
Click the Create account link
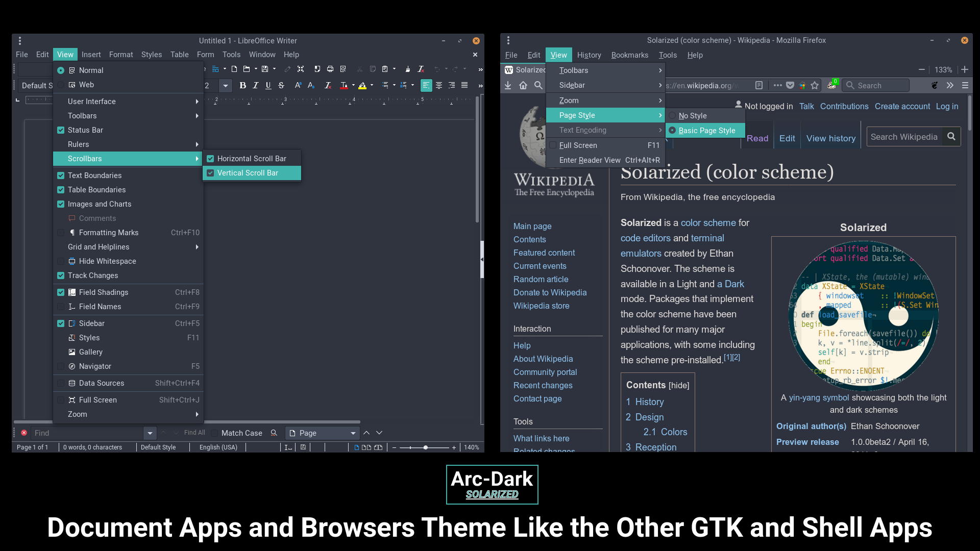[x=902, y=106]
